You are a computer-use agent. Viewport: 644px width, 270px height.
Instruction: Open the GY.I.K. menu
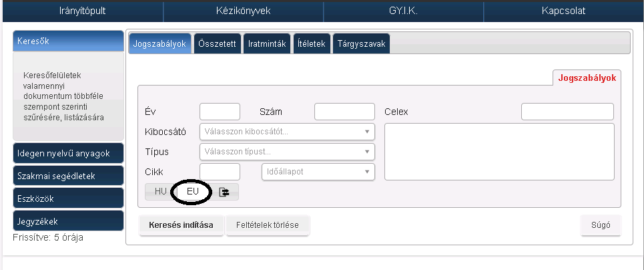[x=403, y=11]
